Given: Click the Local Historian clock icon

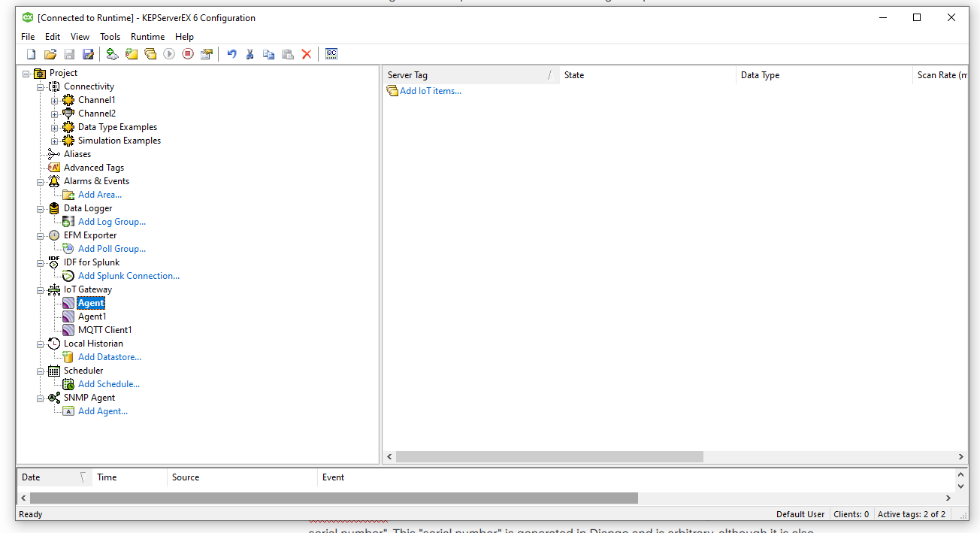Looking at the screenshot, I should tap(54, 344).
